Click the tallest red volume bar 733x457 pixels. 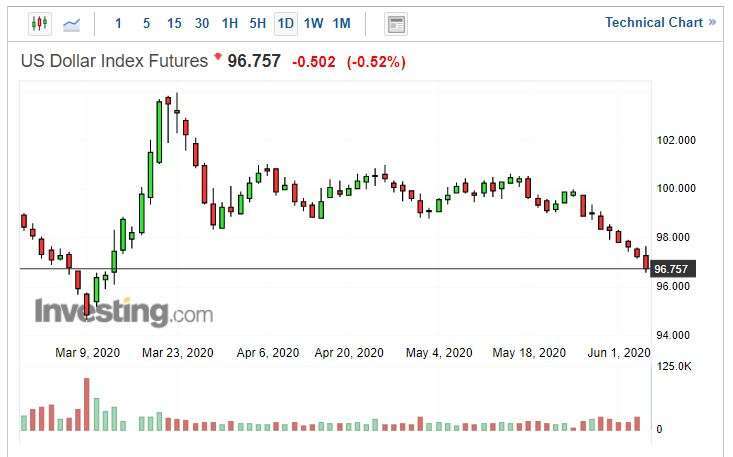pos(86,404)
